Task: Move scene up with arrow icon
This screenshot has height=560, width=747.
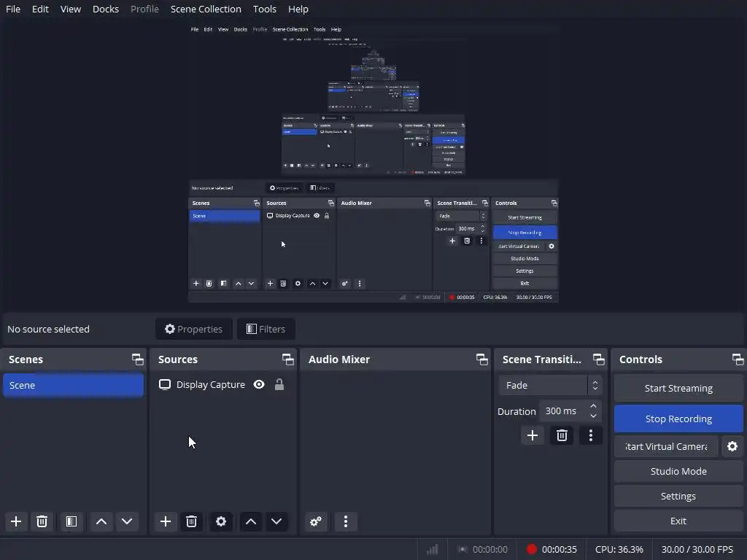Action: click(101, 521)
